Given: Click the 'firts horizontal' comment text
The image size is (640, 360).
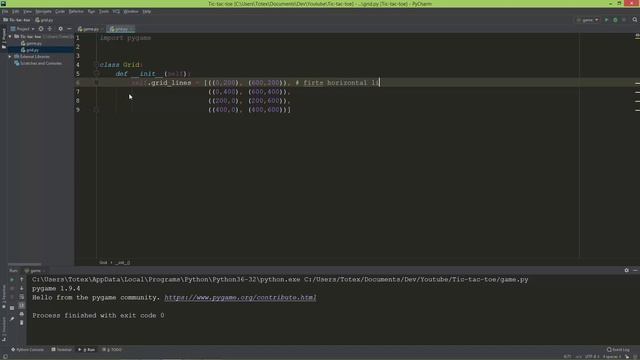Looking at the screenshot, I should click(335, 82).
